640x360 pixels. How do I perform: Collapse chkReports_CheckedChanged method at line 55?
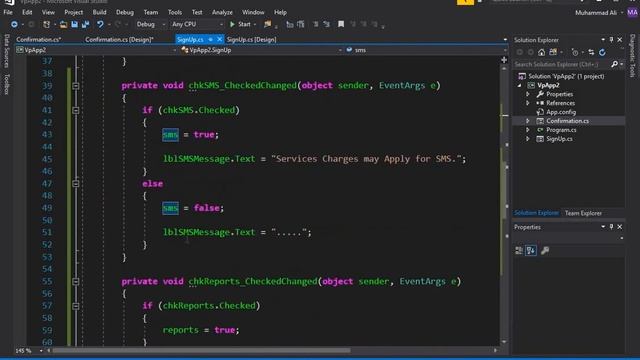[76, 282]
